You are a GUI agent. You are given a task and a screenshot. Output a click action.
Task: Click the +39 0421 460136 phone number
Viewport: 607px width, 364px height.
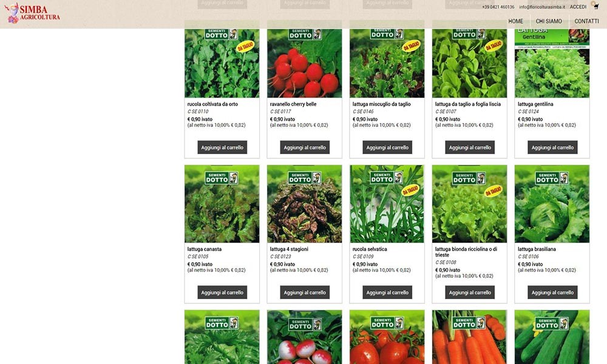coord(498,7)
